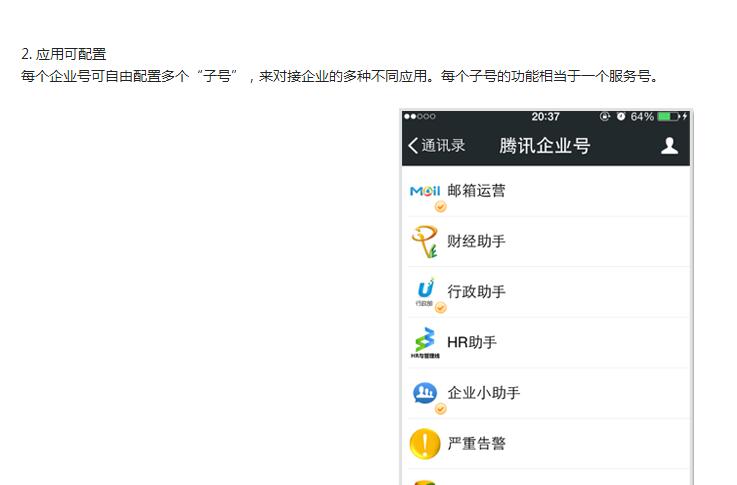737x485 pixels.
Task: Select the 邮箱运营 list entry text
Action: tap(476, 190)
